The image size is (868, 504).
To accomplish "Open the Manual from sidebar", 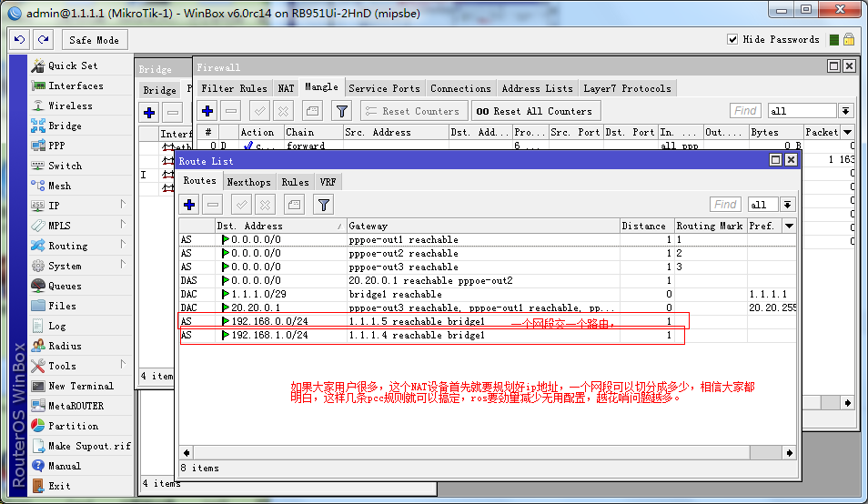I will (65, 466).
